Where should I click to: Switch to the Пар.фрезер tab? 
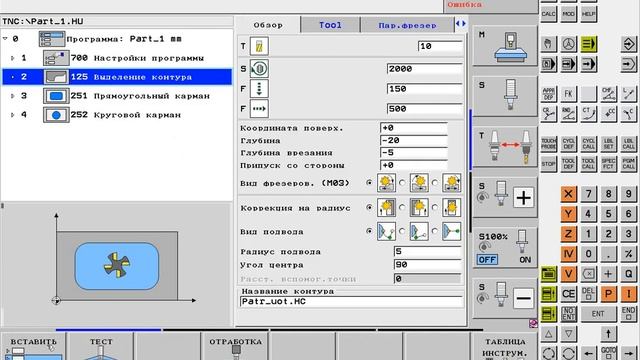(x=407, y=25)
